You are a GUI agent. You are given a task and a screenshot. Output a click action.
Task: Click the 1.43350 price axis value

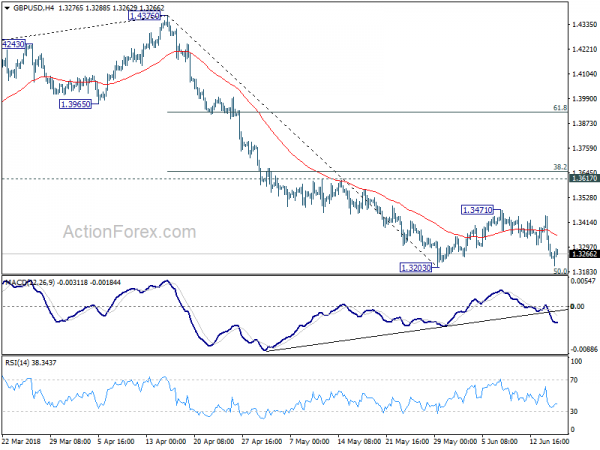click(x=584, y=24)
